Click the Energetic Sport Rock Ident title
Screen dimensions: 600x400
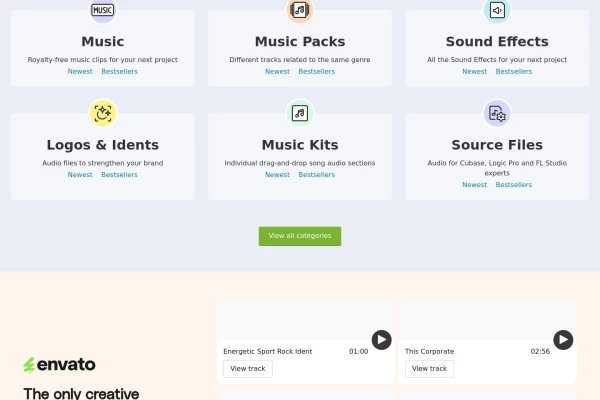267,351
